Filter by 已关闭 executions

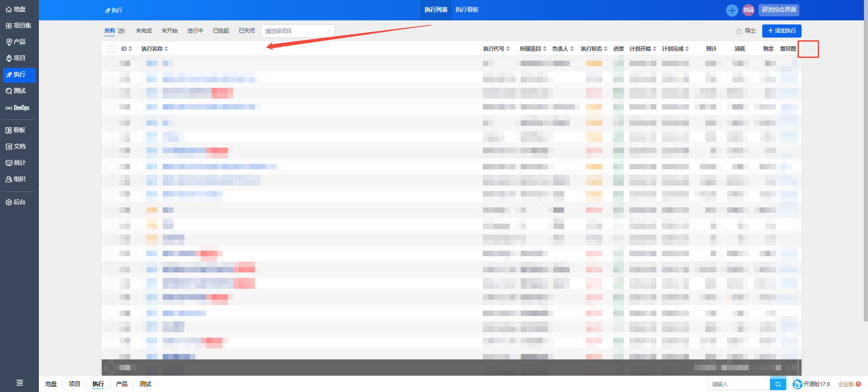247,31
